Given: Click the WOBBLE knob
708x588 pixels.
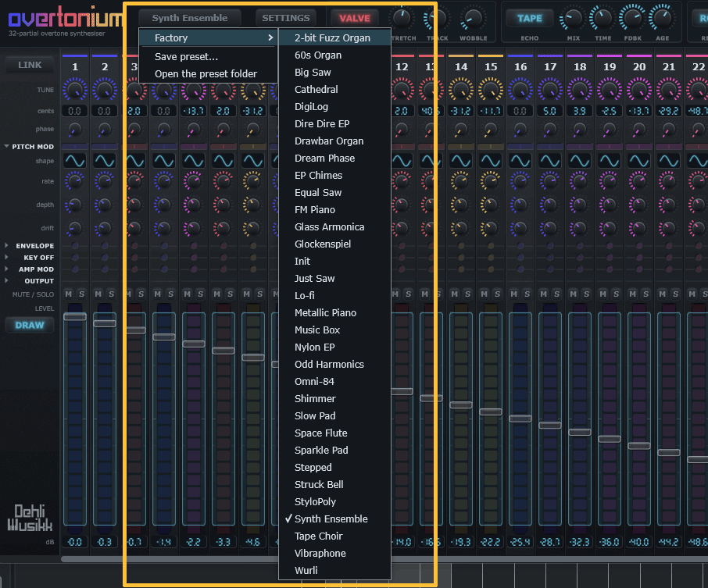Looking at the screenshot, I should pos(474,19).
